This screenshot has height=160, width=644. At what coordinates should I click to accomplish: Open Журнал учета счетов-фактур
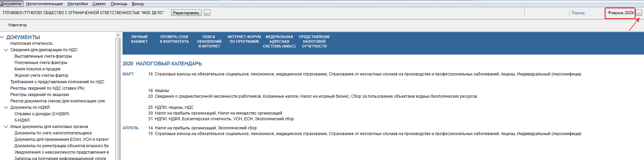click(x=41, y=75)
